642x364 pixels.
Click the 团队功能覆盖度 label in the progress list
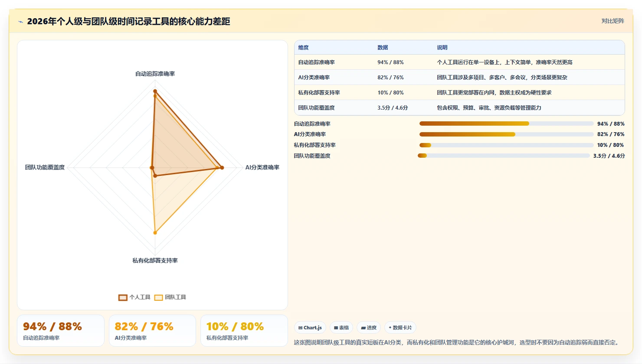tap(312, 156)
